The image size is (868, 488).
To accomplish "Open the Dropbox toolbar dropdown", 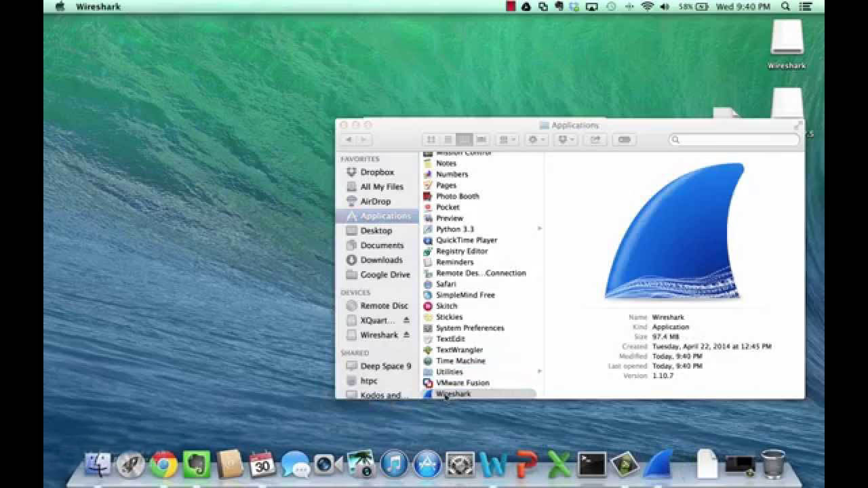I will (566, 140).
